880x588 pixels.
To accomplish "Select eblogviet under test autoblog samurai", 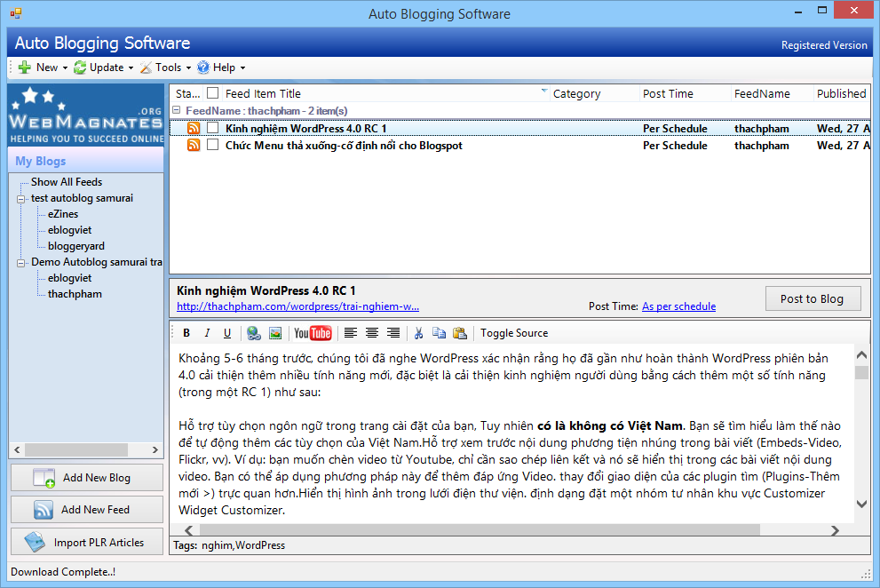I will tap(69, 230).
